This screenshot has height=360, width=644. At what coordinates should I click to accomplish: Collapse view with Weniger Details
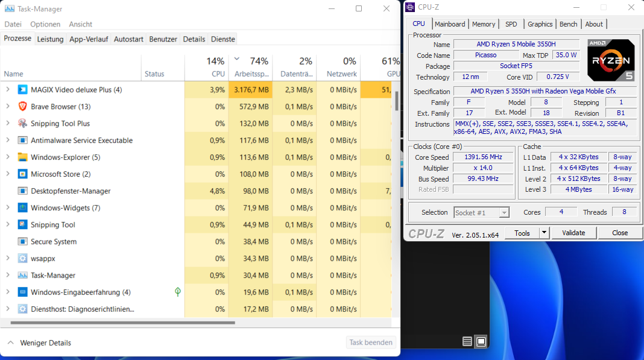point(39,343)
